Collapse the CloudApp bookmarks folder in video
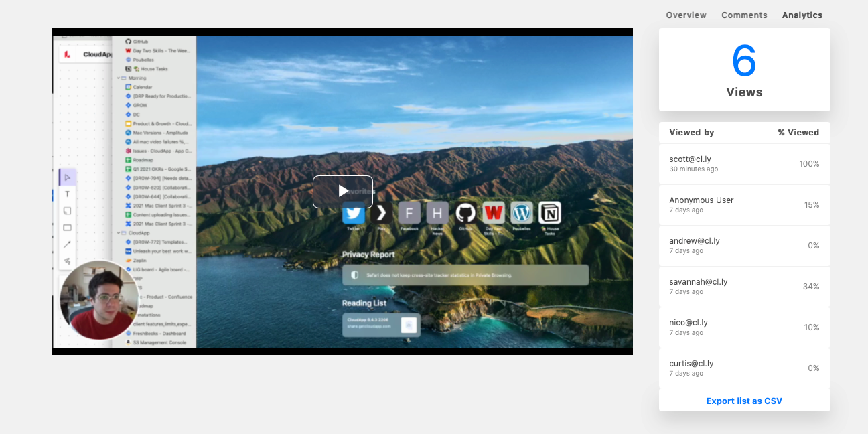The image size is (868, 434). (x=119, y=233)
